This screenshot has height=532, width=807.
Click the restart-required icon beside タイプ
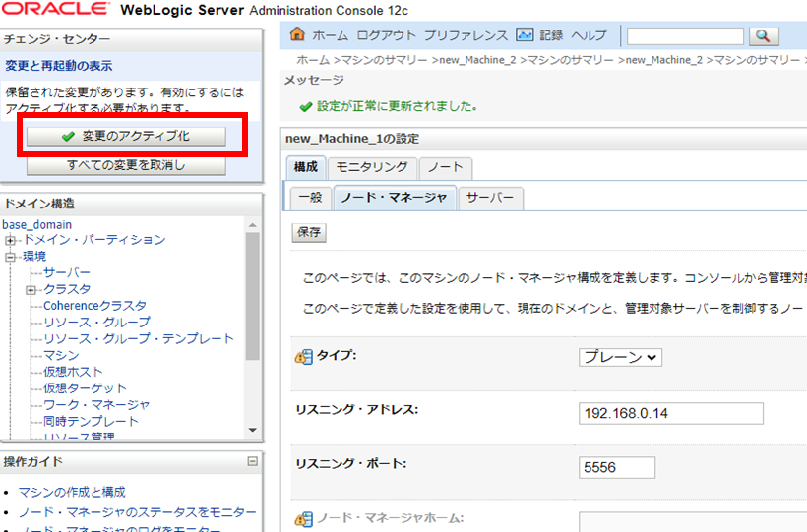[x=303, y=356]
